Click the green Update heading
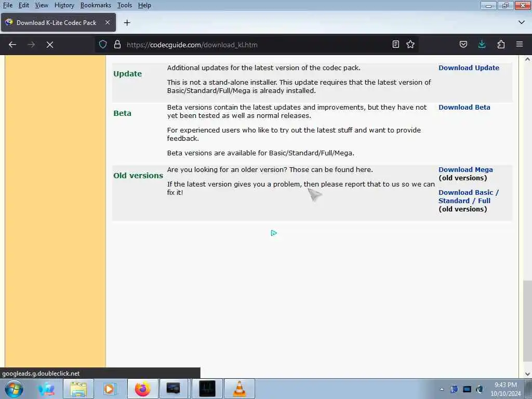The height and width of the screenshot is (399, 532). click(128, 74)
